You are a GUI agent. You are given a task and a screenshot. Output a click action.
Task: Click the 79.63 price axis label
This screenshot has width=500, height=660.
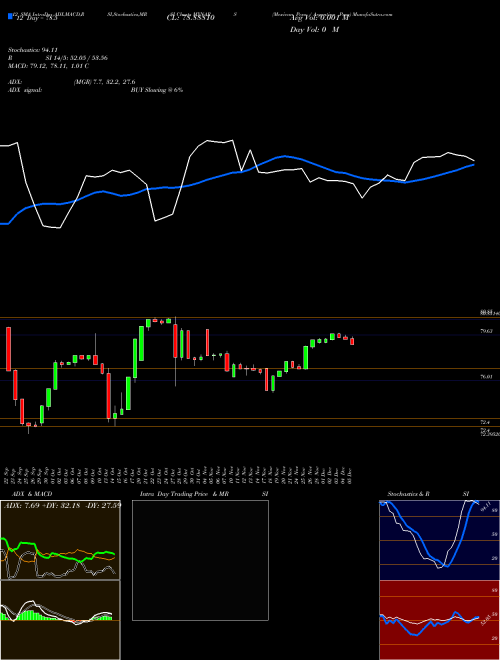point(486,331)
